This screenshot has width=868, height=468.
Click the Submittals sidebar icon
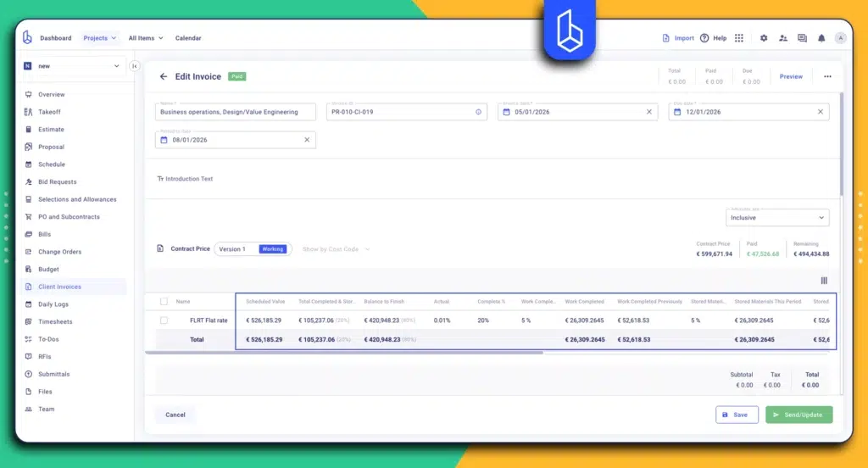click(x=28, y=375)
